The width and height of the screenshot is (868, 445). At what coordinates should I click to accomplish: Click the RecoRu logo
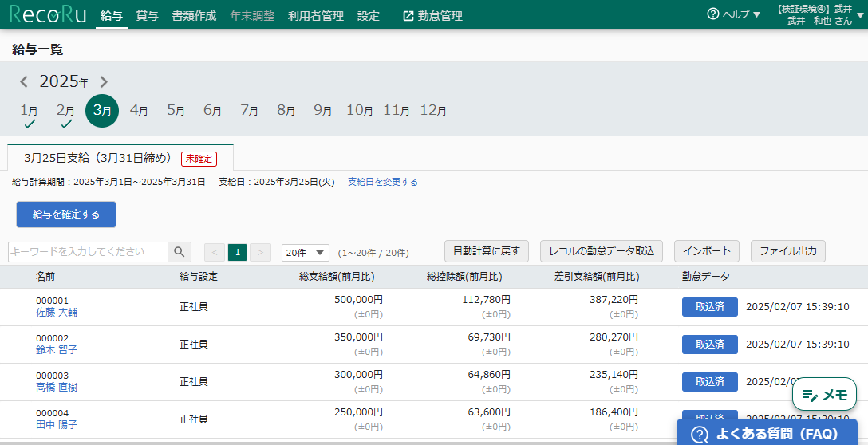48,15
